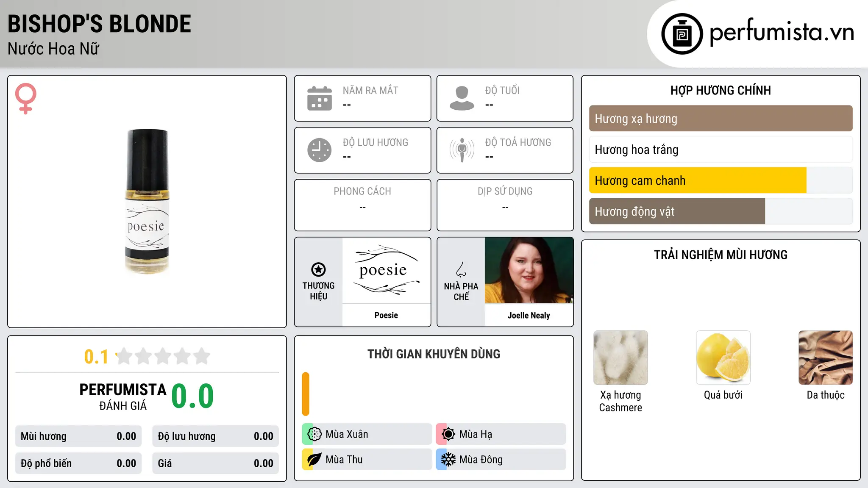
Task: Click the Độ phổ biến score row
Action: [x=78, y=463]
